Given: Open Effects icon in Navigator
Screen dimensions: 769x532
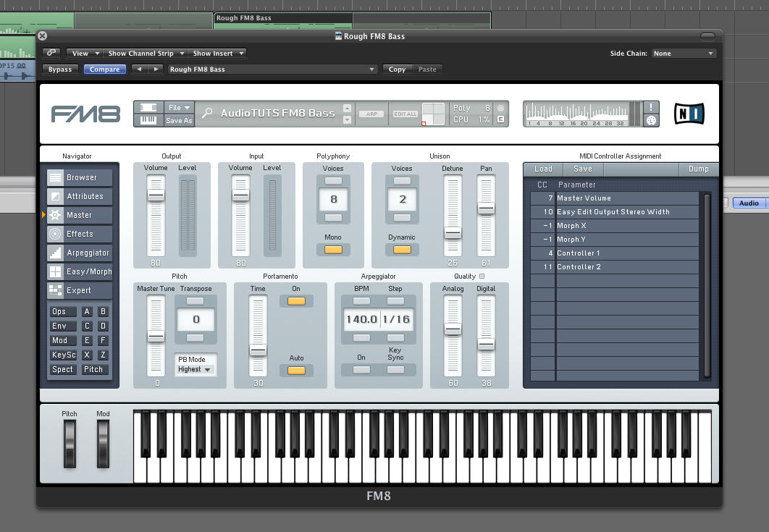Looking at the screenshot, I should click(x=55, y=234).
